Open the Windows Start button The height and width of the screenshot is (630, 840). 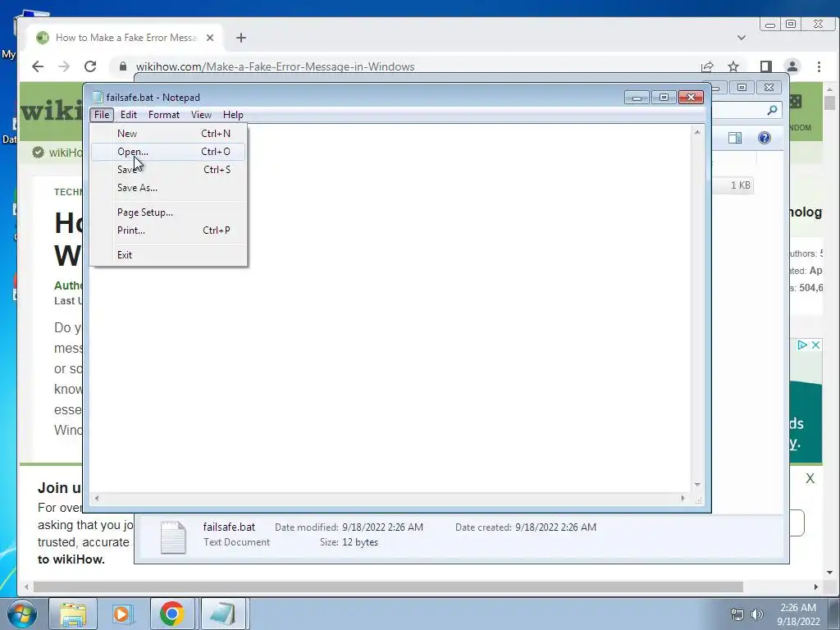[x=22, y=614]
